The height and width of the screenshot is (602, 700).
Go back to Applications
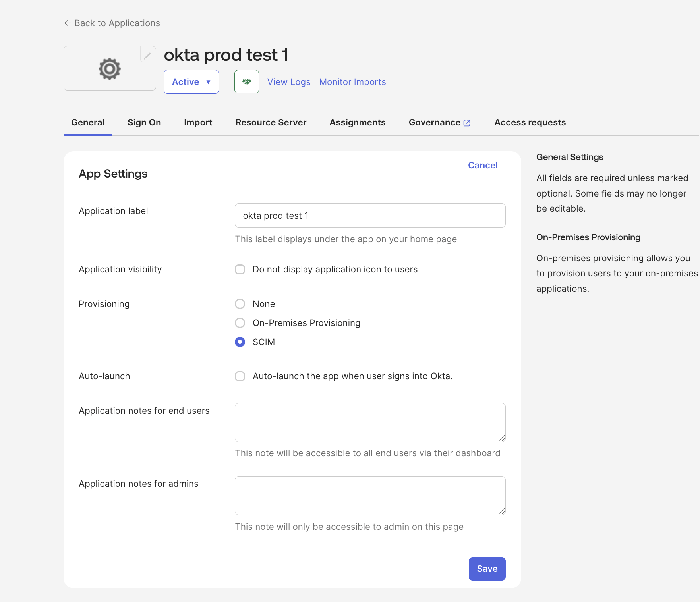click(112, 23)
